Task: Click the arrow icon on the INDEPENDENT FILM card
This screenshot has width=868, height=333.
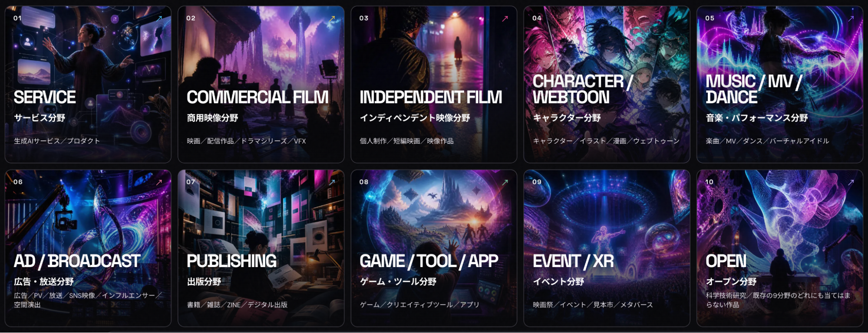Action: (505, 18)
